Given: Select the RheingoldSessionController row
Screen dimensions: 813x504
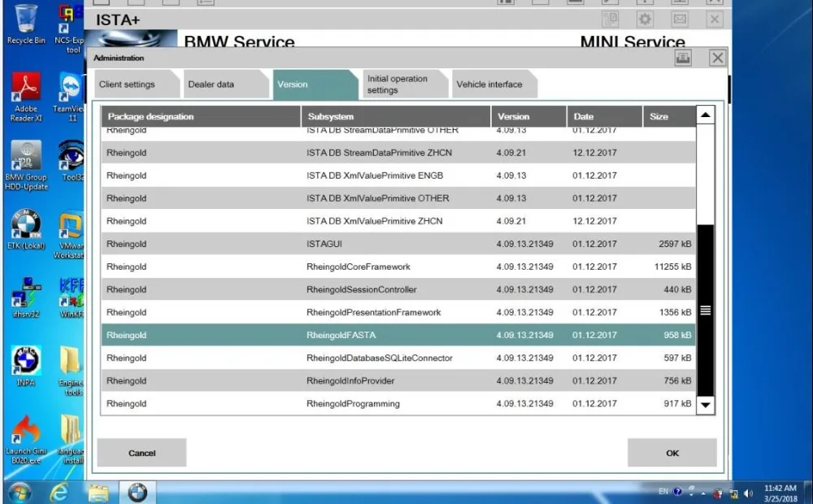Looking at the screenshot, I should [x=398, y=289].
